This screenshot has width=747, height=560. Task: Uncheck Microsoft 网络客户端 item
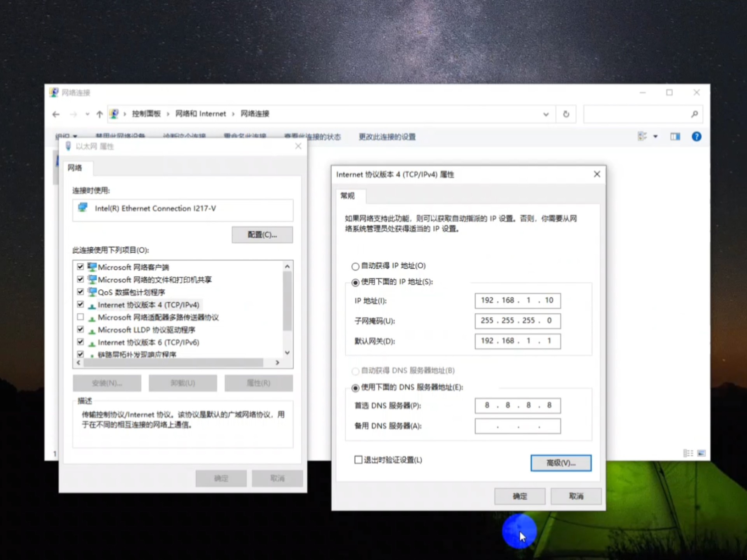81,267
